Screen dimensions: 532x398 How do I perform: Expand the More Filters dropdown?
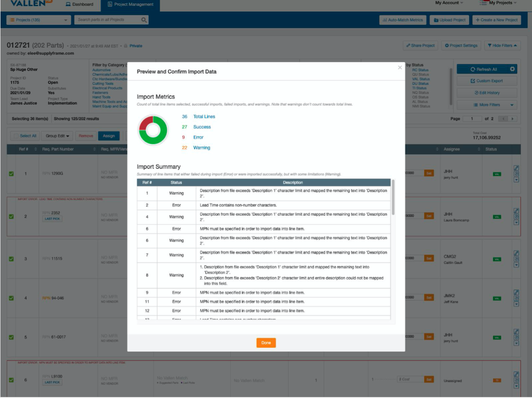486,105
